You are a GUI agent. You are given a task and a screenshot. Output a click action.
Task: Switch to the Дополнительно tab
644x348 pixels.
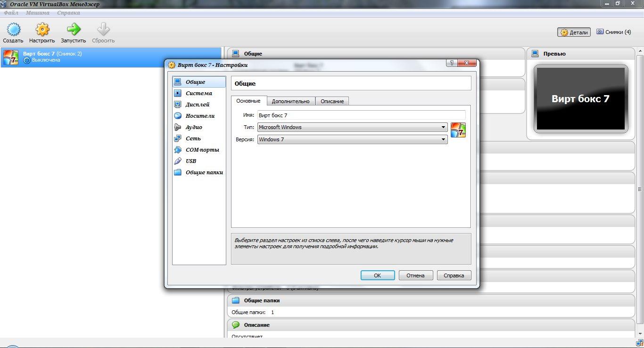click(291, 101)
